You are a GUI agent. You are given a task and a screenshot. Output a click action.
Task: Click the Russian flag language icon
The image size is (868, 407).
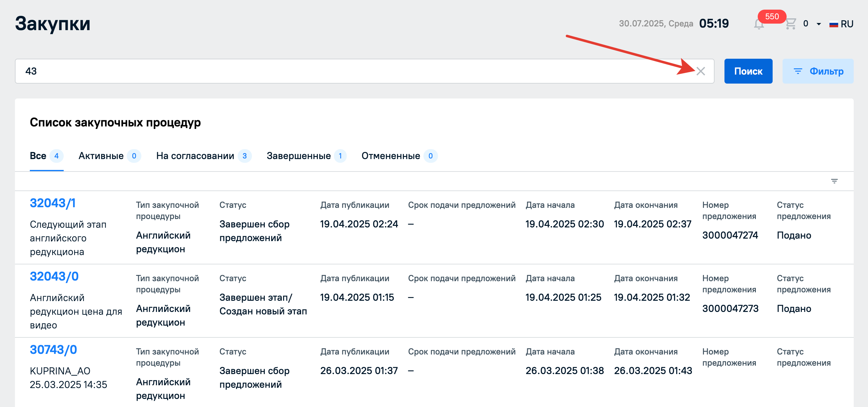point(833,24)
